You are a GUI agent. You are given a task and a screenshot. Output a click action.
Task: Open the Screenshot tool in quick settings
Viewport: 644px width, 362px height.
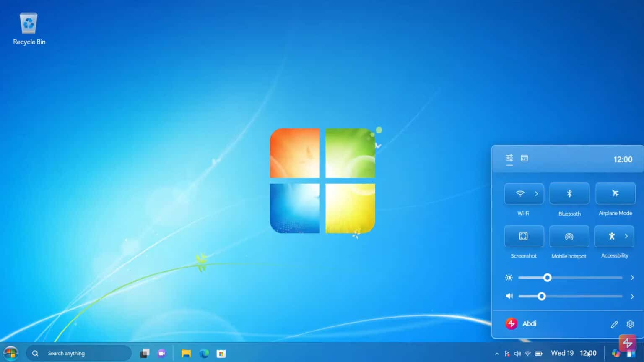524,236
